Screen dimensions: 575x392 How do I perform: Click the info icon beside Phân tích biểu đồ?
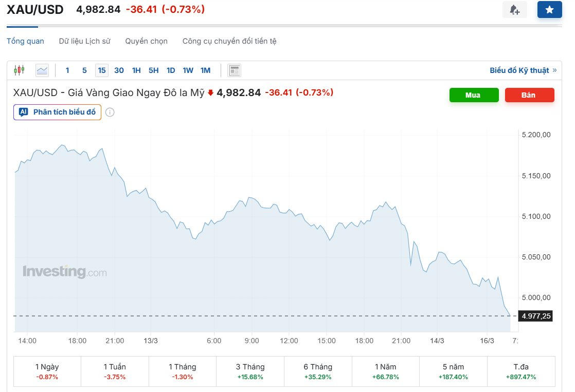click(110, 112)
